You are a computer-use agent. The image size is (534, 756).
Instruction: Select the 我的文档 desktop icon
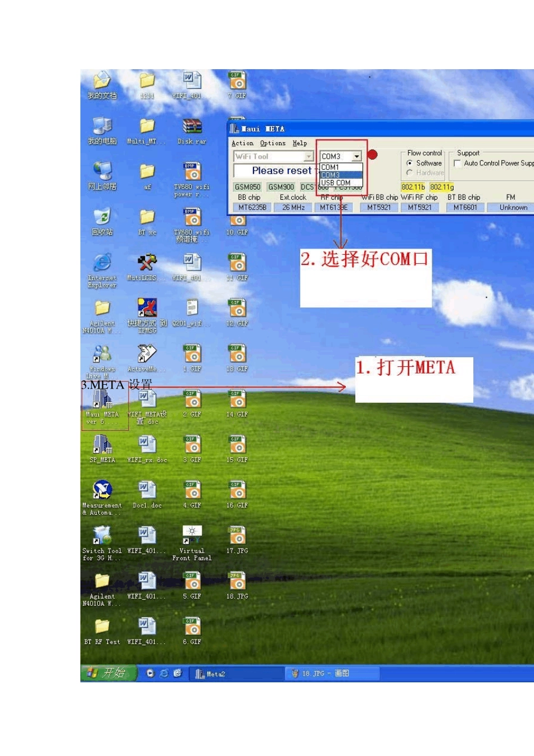102,85
